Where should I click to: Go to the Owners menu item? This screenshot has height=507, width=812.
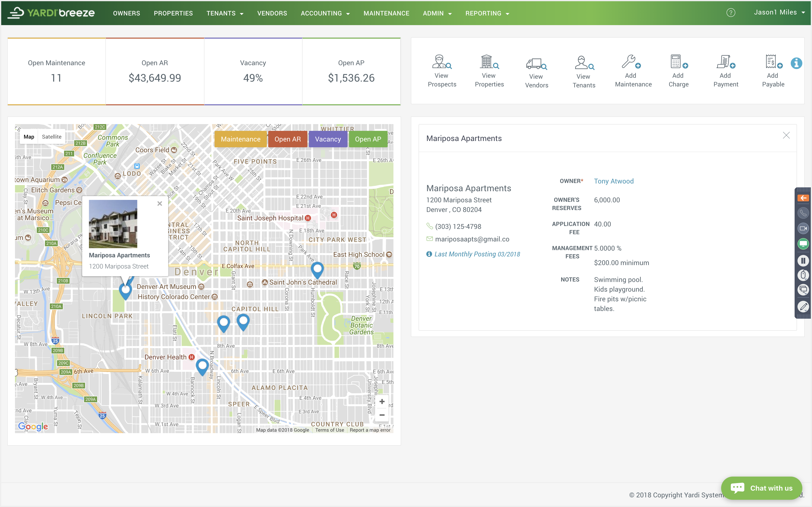[126, 14]
